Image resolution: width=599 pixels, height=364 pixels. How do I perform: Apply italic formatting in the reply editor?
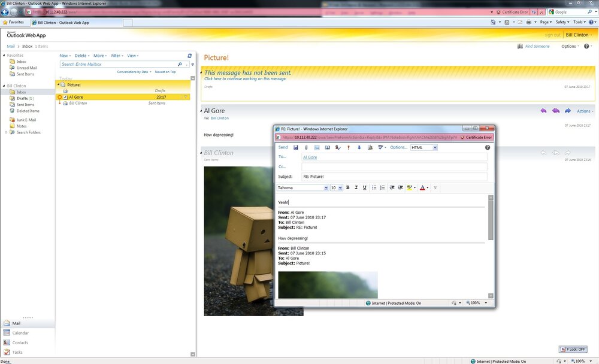click(x=356, y=187)
